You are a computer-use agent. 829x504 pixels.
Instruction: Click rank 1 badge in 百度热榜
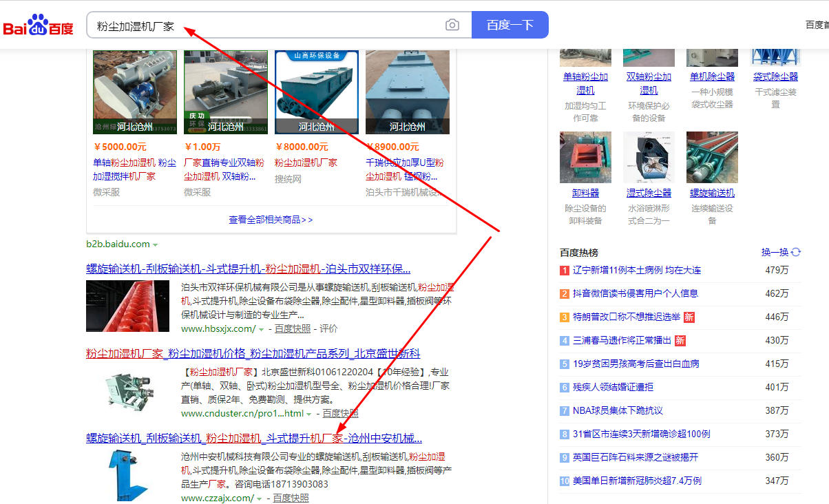(x=565, y=271)
